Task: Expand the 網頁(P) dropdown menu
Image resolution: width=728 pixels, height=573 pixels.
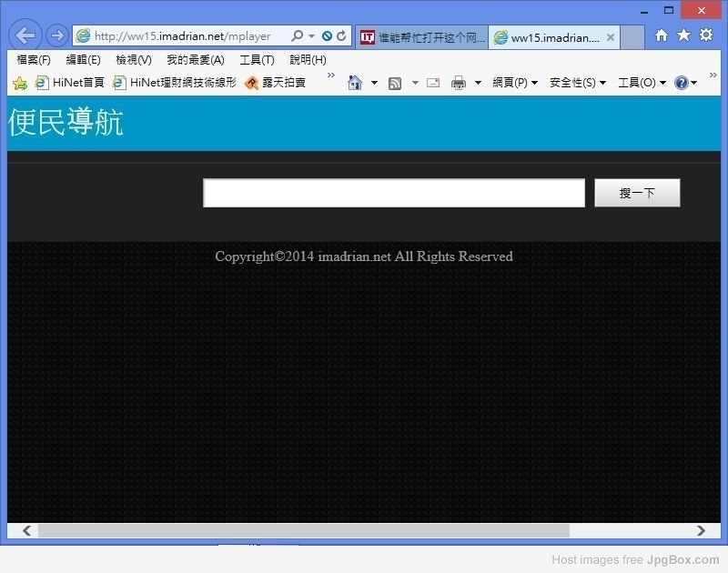Action: pos(515,83)
